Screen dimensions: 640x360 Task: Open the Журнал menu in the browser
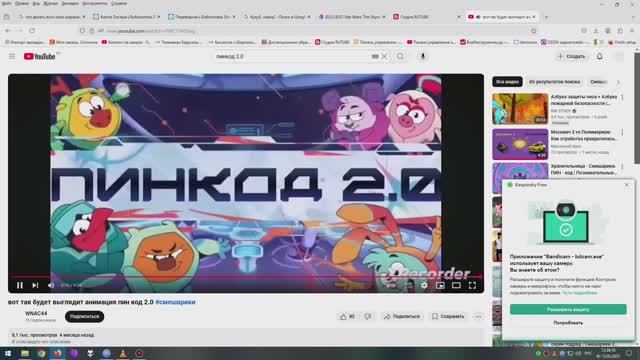coord(51,3)
